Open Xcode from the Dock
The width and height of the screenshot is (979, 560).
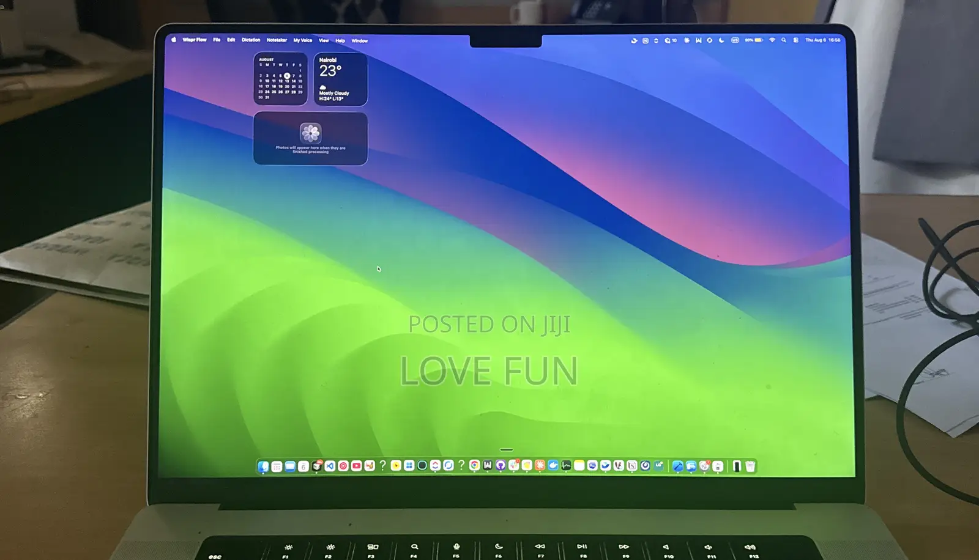pyautogui.click(x=678, y=466)
